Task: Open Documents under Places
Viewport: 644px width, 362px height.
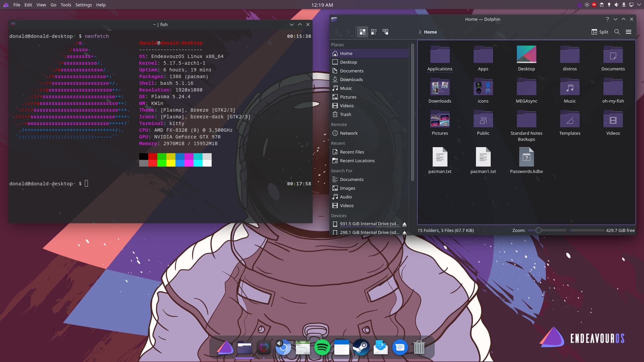Action: pyautogui.click(x=369, y=71)
